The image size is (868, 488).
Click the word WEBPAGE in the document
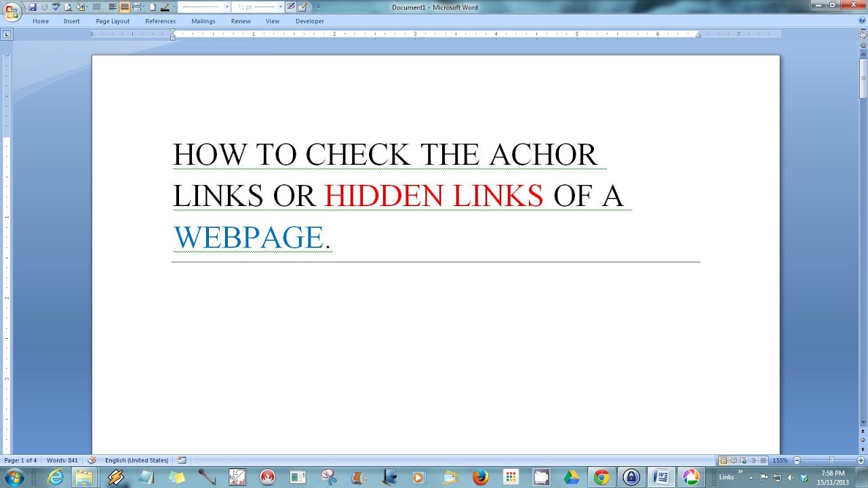[x=248, y=237]
